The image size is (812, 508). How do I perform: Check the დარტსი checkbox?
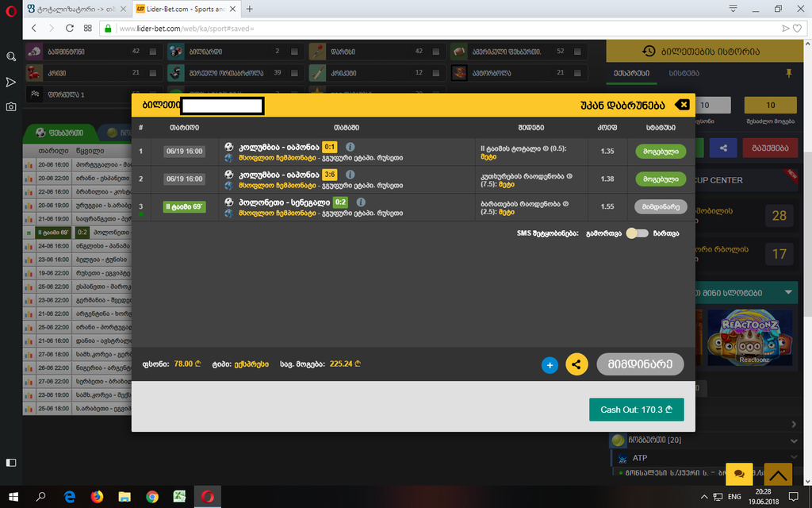tap(436, 52)
